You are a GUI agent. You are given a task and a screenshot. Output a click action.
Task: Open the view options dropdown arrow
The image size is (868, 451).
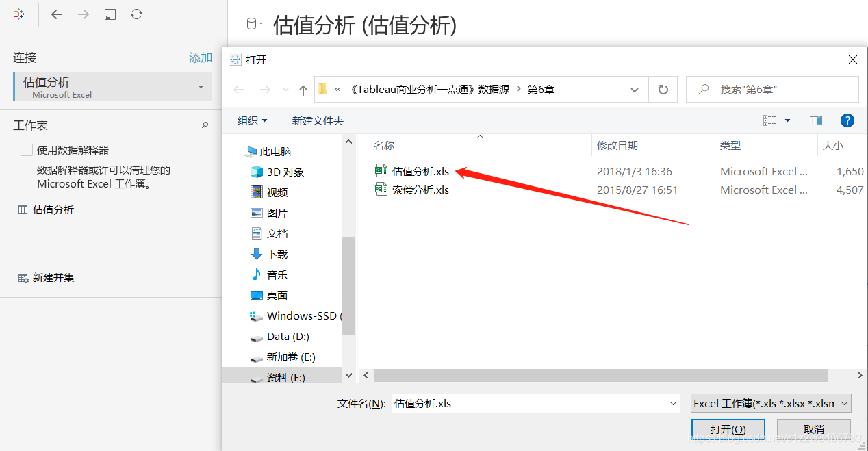(x=787, y=120)
